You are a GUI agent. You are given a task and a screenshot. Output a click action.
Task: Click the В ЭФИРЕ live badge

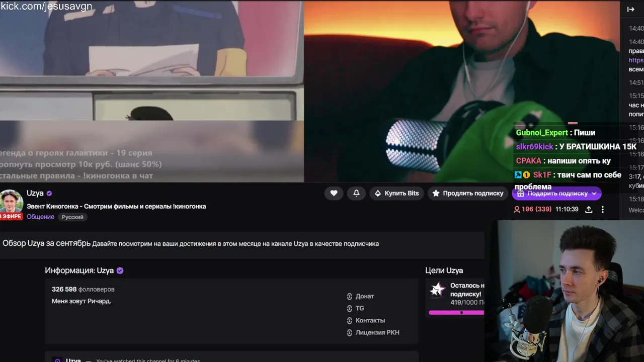pyautogui.click(x=11, y=216)
